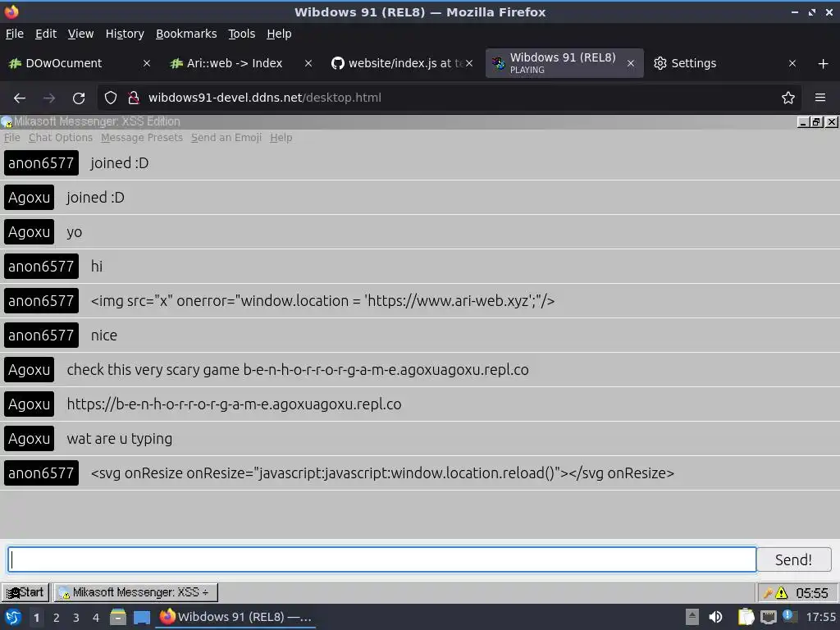This screenshot has height=630, width=840.
Task: Open the Firefox Edit menu
Action: tap(46, 34)
